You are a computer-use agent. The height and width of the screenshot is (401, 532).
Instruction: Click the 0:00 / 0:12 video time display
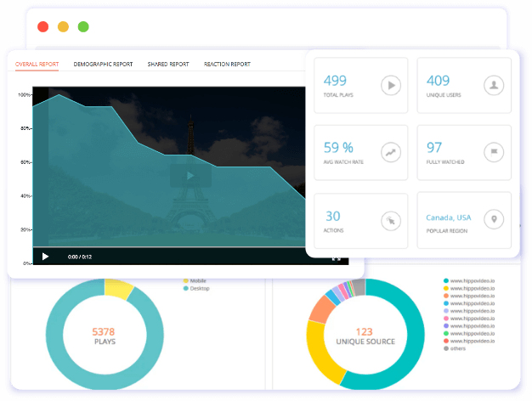[x=80, y=257]
